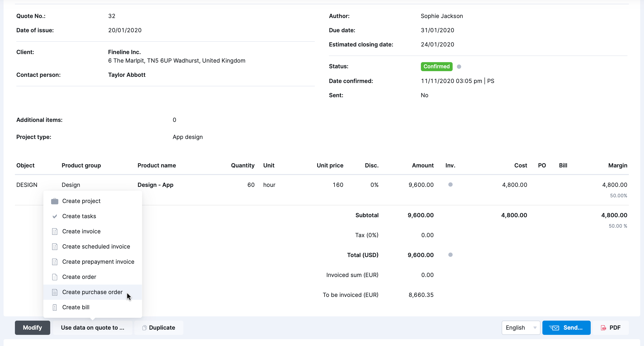644x346 pixels.
Task: Click the copy icon on the Duplicate button
Action: coord(144,328)
